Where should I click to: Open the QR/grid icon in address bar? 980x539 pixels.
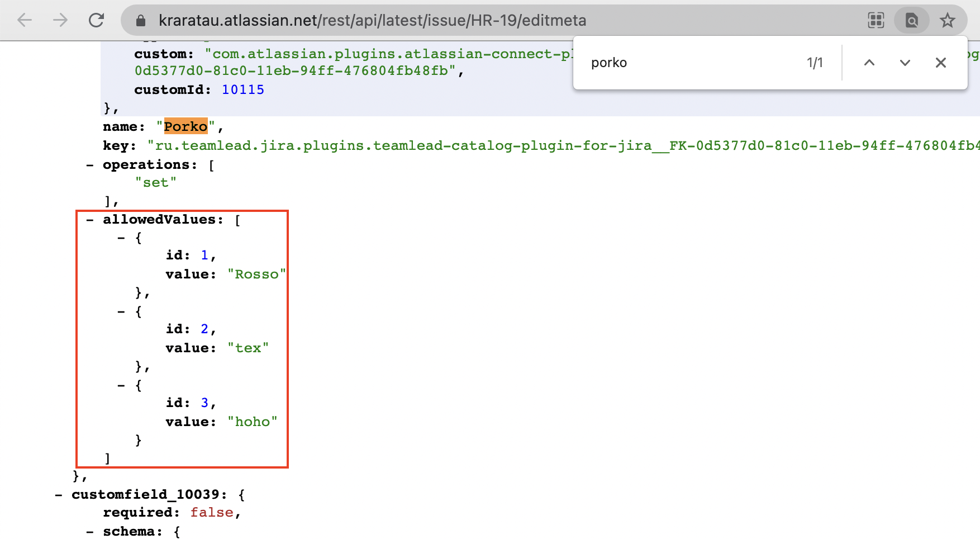(x=876, y=21)
